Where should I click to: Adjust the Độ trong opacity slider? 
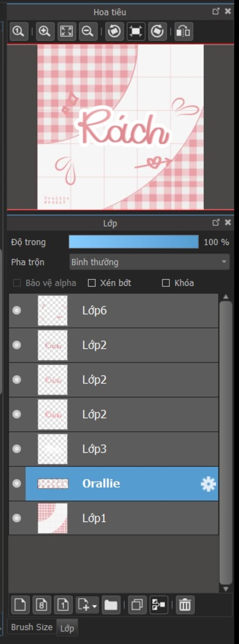(x=134, y=242)
